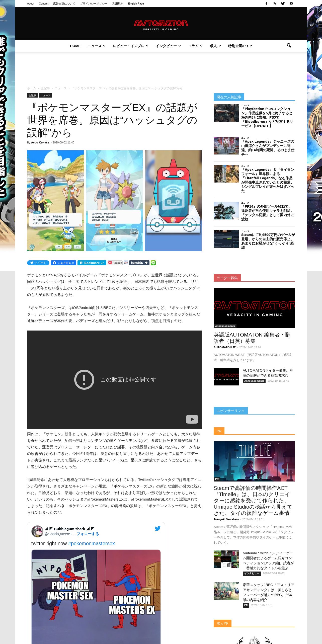
Task: Open @SharkQueenSL handle link
Action: [x=59, y=534]
